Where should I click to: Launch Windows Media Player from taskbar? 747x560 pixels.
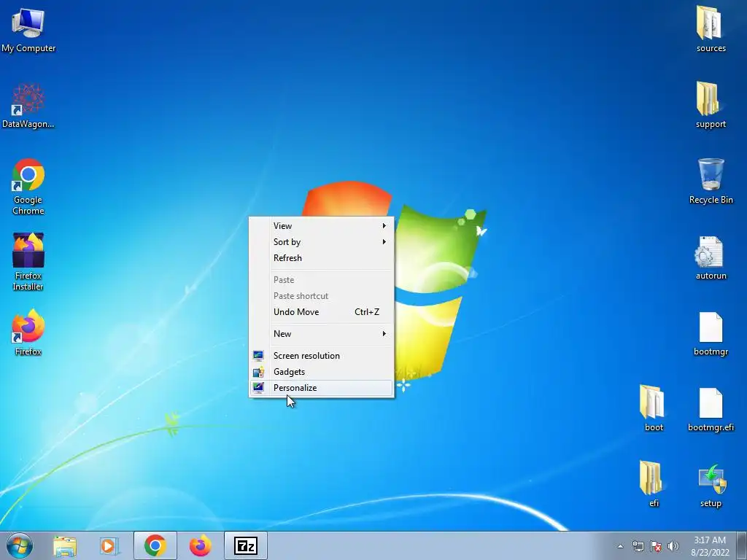click(109, 545)
